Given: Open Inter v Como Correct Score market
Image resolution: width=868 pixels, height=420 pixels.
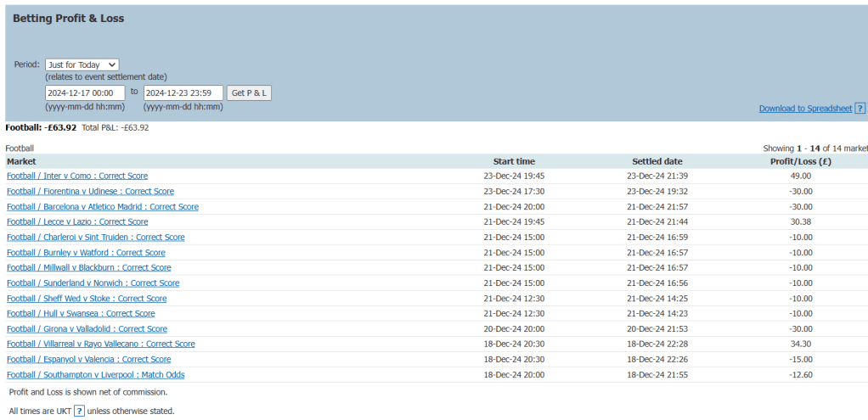Looking at the screenshot, I should [77, 176].
